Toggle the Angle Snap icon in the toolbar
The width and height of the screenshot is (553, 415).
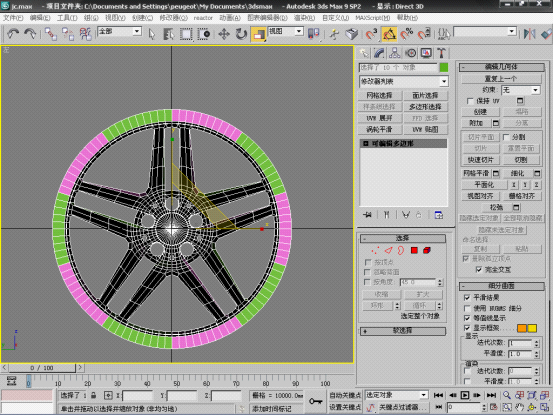coord(389,34)
